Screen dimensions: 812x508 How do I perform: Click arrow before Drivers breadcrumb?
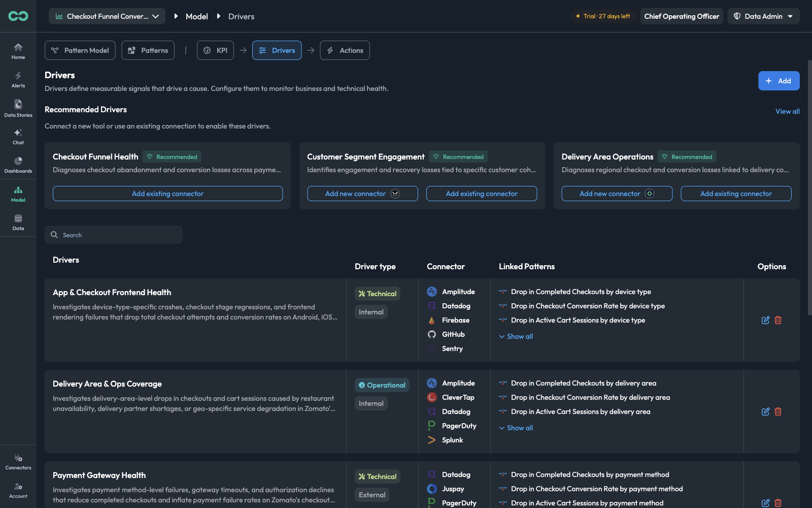[219, 16]
